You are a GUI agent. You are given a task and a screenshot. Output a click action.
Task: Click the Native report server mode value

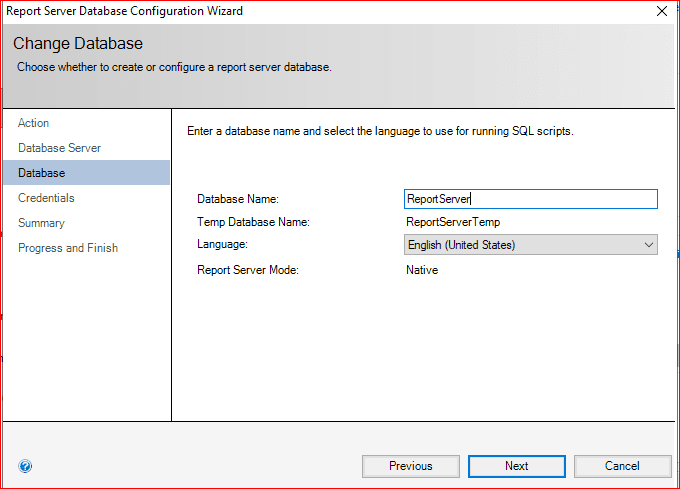pyautogui.click(x=422, y=270)
